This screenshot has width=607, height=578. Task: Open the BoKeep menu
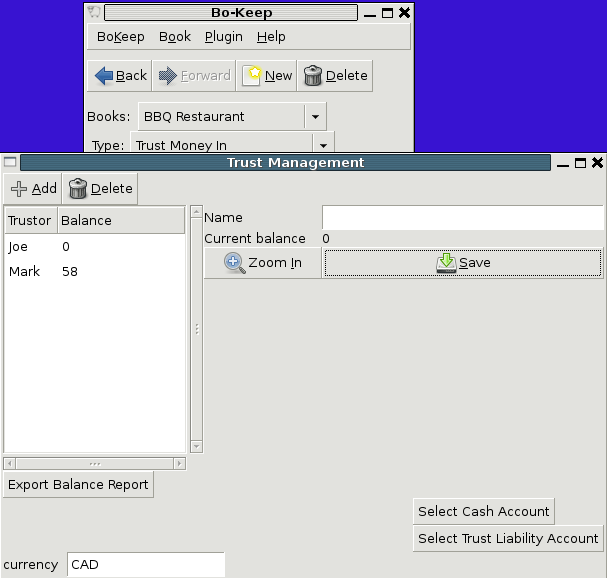pyautogui.click(x=120, y=37)
